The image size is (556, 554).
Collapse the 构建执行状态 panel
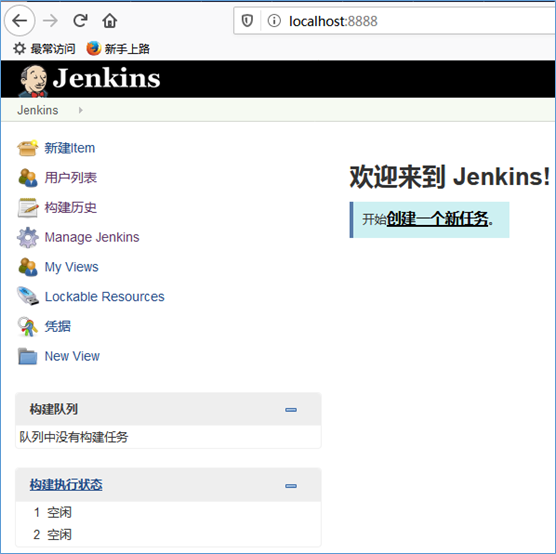[291, 486]
